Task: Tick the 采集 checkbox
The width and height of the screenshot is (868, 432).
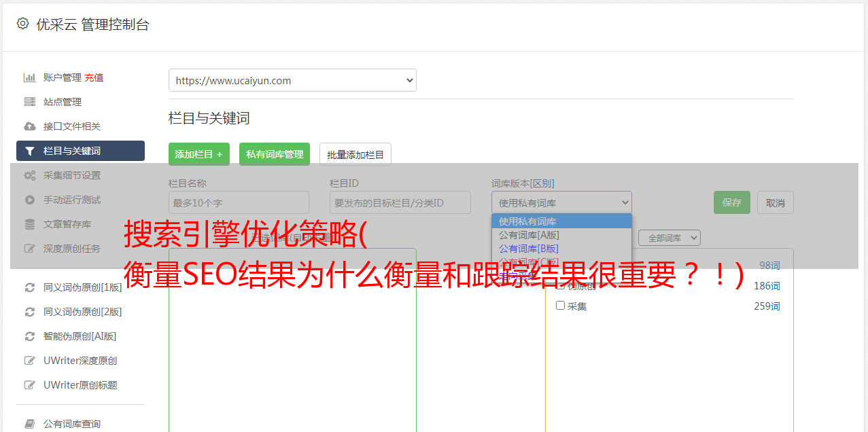Action: click(561, 306)
